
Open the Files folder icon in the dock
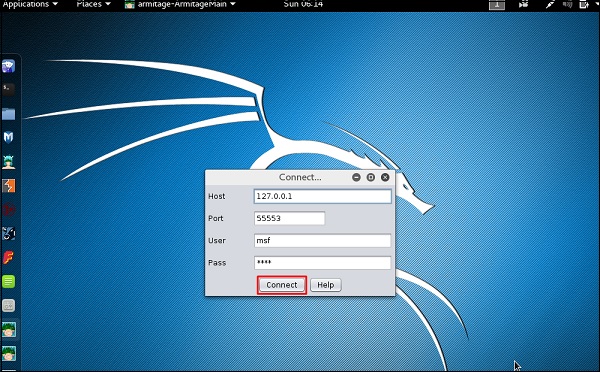pos(8,114)
